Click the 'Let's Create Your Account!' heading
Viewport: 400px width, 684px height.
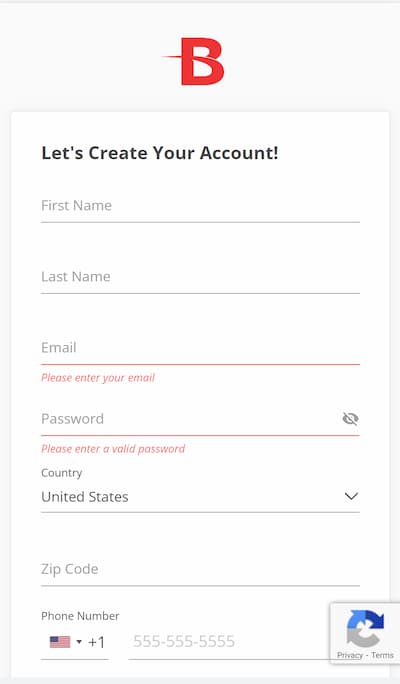tap(160, 153)
